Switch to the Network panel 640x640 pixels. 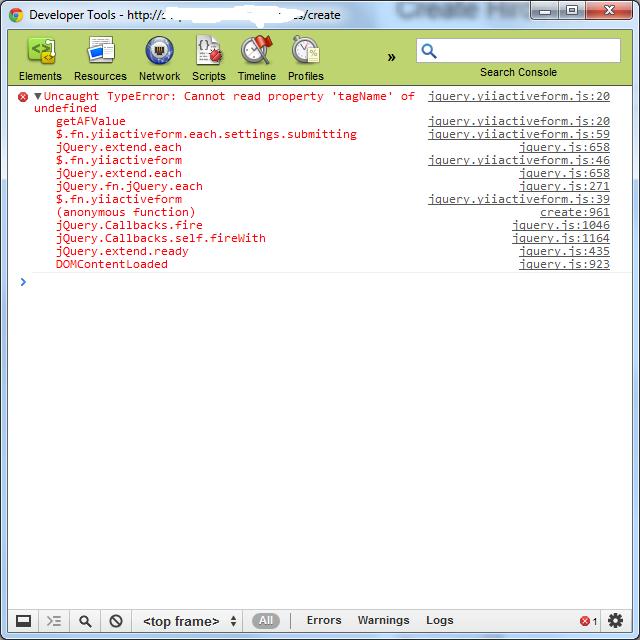click(159, 59)
